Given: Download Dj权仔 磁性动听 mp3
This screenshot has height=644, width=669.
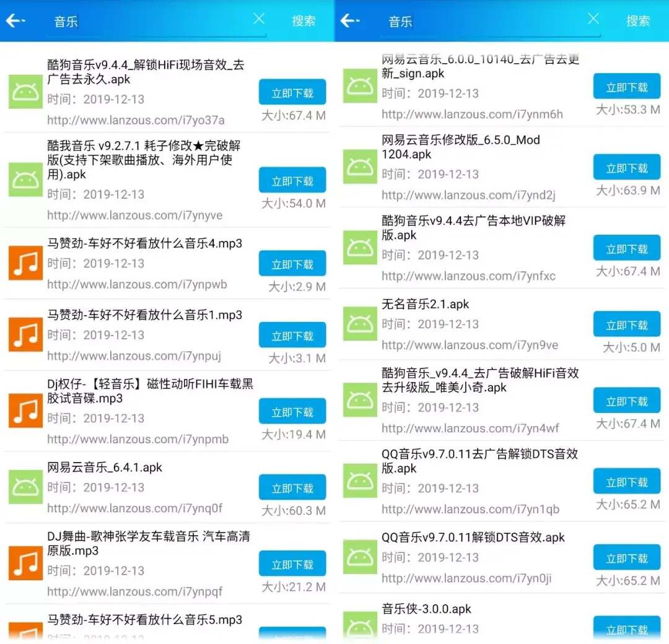Looking at the screenshot, I should tap(292, 411).
